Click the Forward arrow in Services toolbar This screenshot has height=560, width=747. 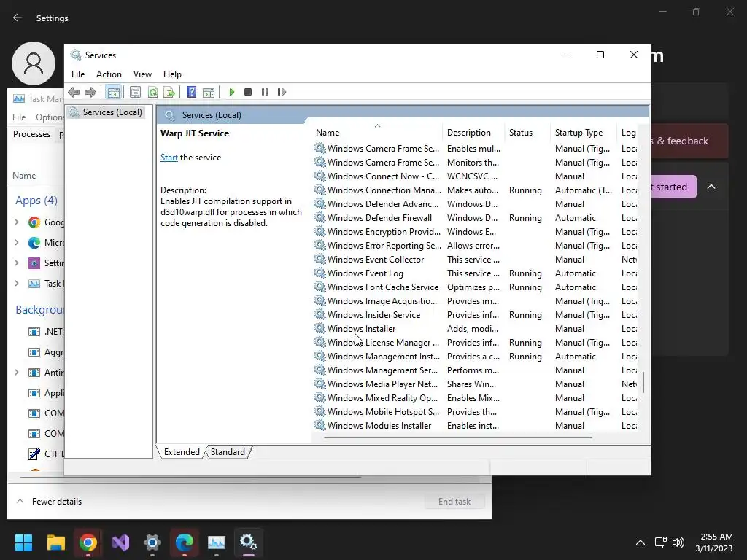pos(90,92)
